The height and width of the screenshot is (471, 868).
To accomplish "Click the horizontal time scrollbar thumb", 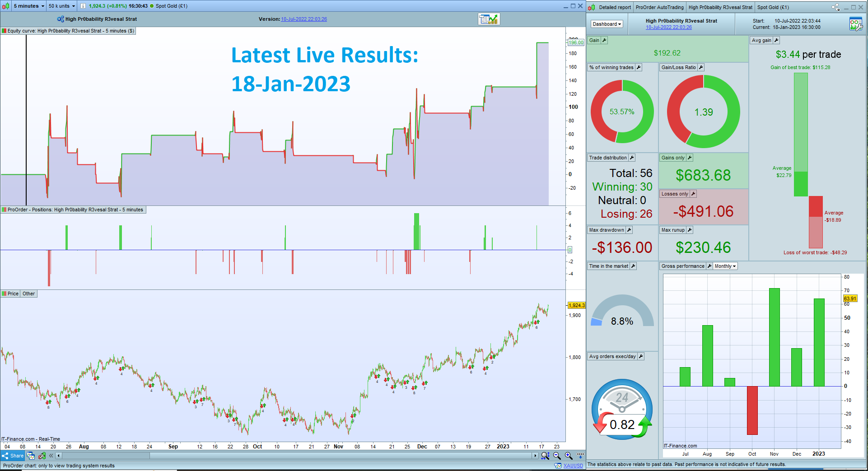I will tap(105, 456).
